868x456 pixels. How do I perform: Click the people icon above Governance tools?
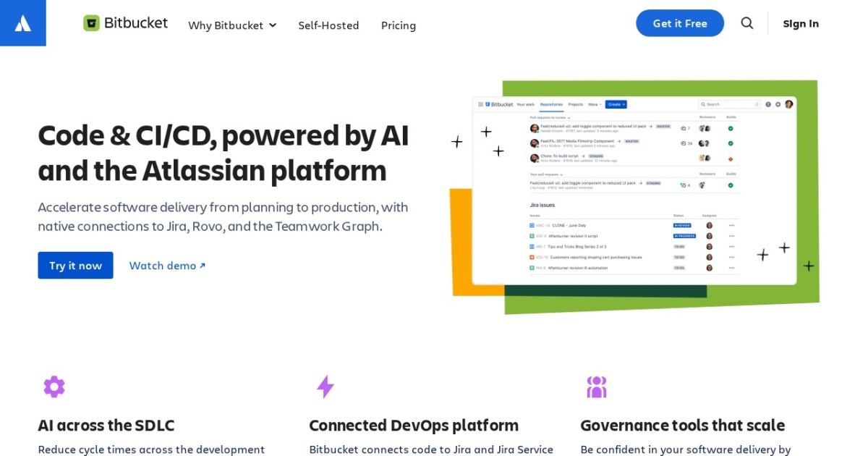pos(597,387)
